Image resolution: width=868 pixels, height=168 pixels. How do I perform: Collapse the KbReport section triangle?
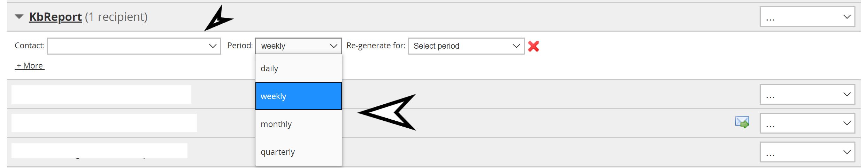(x=19, y=16)
